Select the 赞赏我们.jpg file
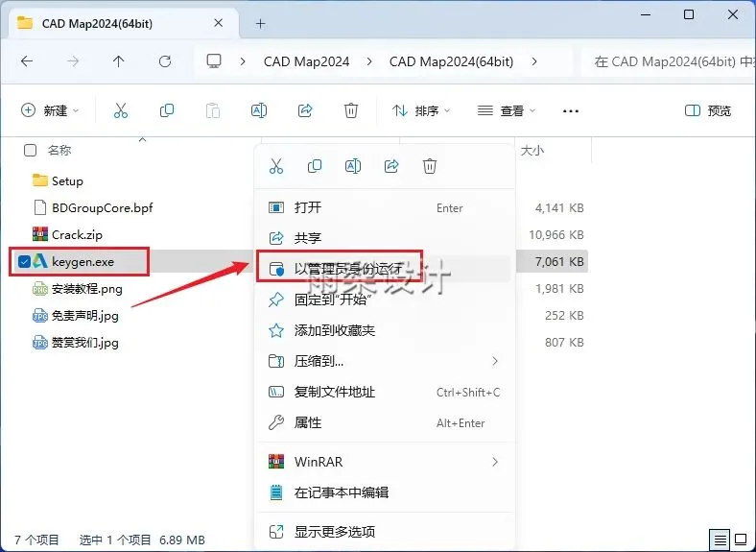756x552 pixels. 84,343
